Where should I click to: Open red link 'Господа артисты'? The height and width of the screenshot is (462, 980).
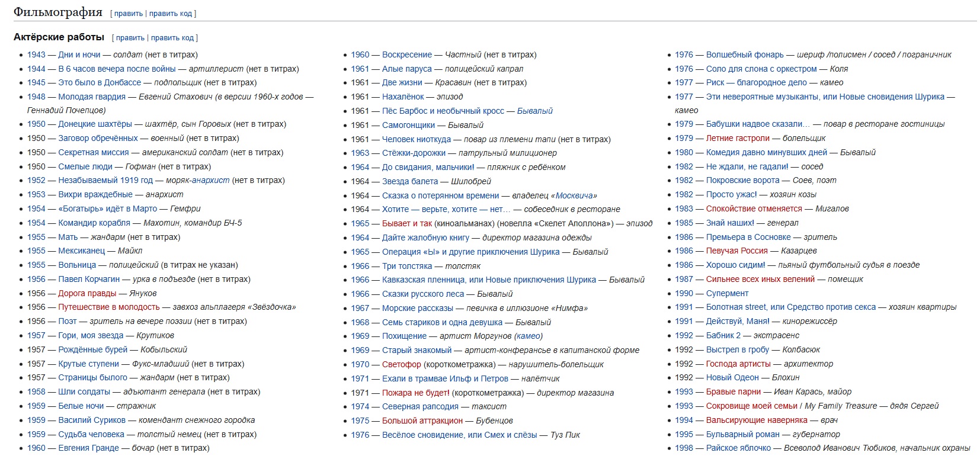pos(738,364)
